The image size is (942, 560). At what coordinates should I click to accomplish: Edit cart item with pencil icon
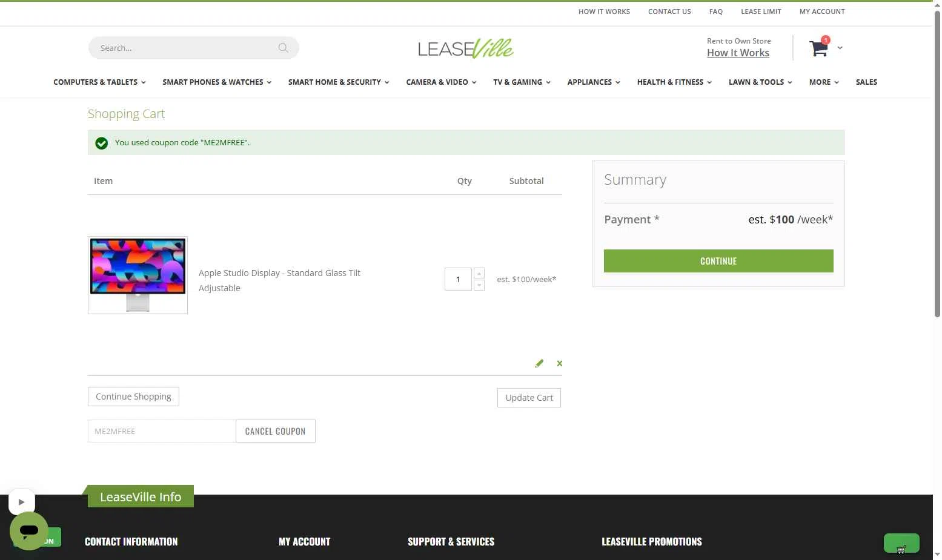[x=539, y=363]
